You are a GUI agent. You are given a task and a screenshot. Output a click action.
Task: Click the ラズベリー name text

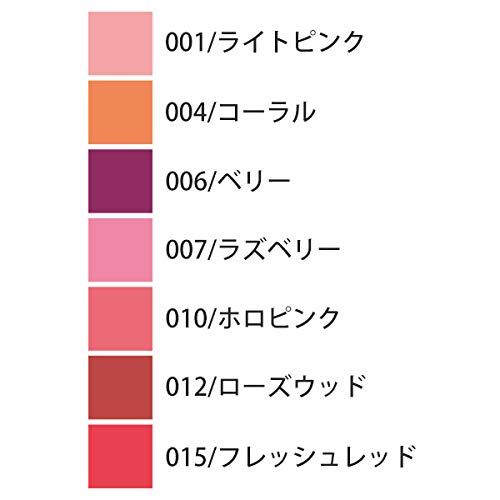[x=279, y=249]
